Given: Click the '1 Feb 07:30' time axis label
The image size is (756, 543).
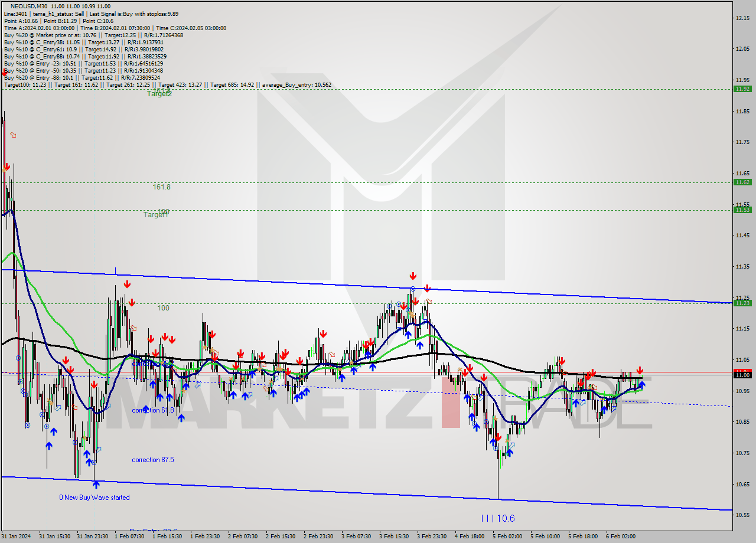Looking at the screenshot, I should (129, 537).
